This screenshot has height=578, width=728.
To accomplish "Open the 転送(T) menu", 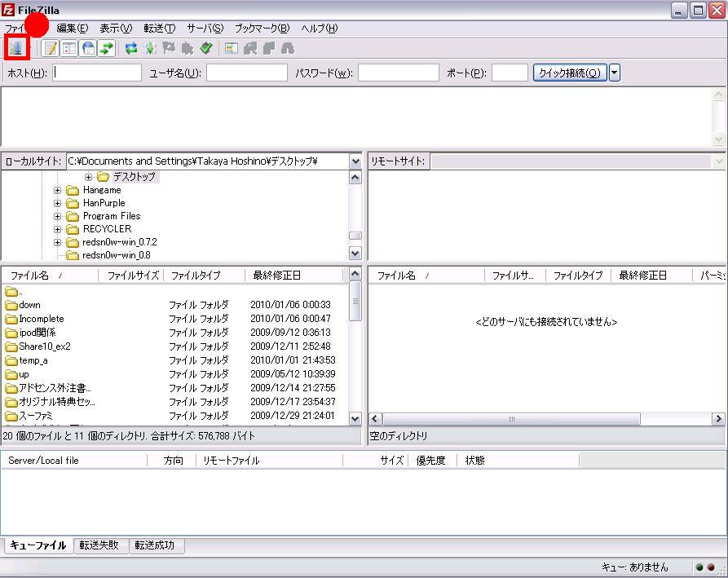I will point(159,29).
